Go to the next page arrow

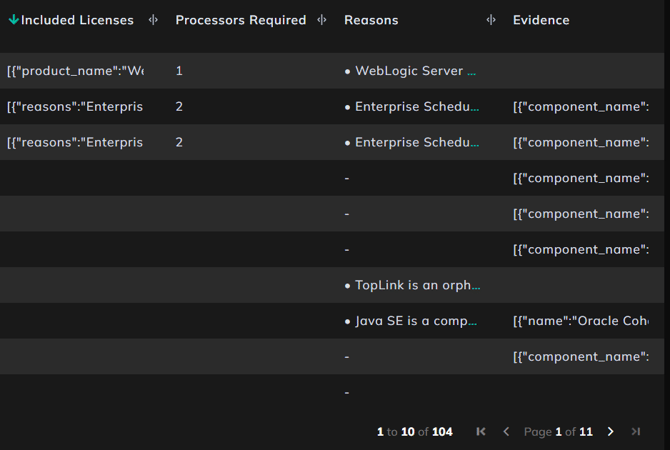(x=610, y=432)
